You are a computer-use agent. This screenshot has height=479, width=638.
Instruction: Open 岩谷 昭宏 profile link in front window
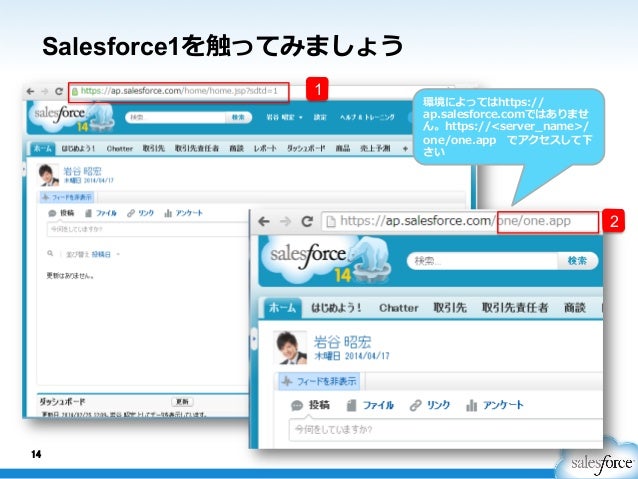[x=342, y=342]
